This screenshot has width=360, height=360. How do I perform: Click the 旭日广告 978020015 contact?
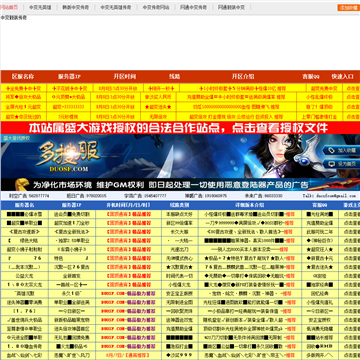tap(86, 196)
